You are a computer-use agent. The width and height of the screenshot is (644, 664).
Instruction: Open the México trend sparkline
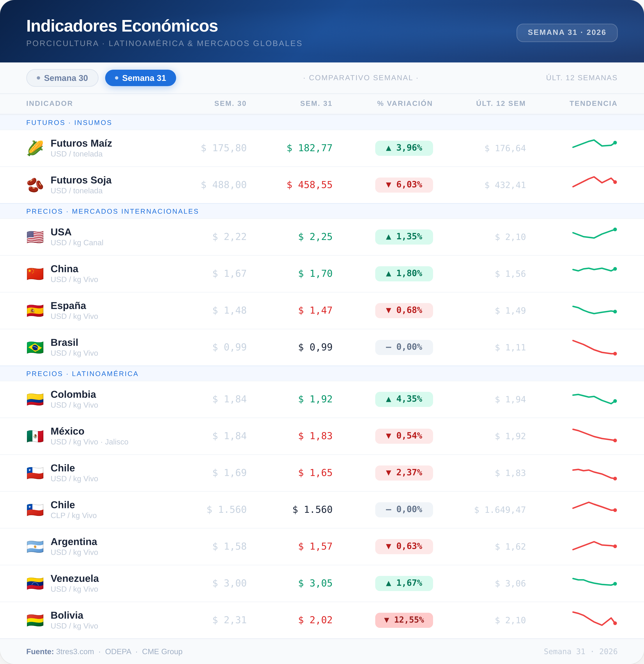(594, 435)
